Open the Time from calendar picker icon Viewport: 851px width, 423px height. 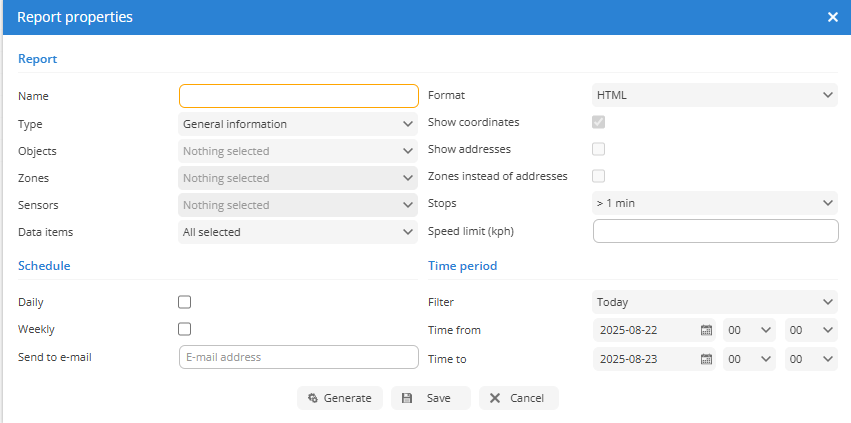[706, 330]
